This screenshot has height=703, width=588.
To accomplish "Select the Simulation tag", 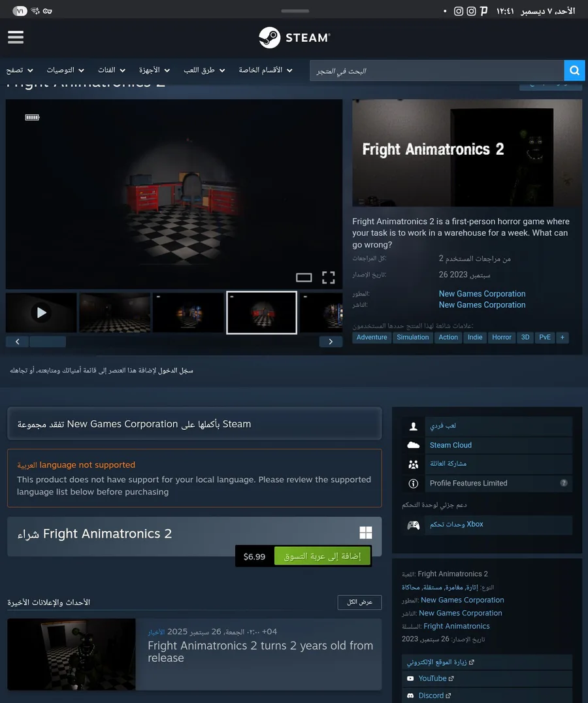I will tap(413, 338).
